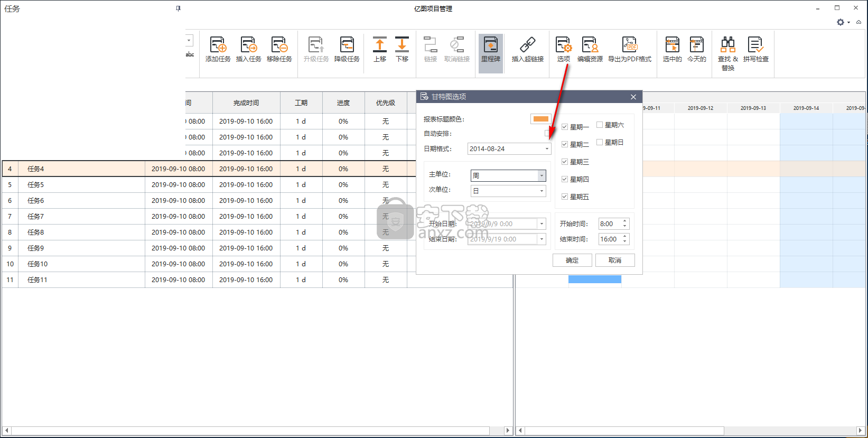Select the 任务9 row name

(36, 248)
